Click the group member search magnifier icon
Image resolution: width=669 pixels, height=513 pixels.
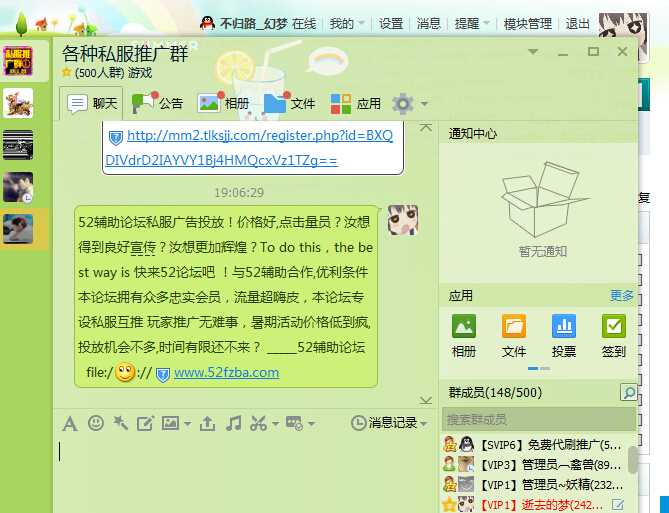pos(628,392)
